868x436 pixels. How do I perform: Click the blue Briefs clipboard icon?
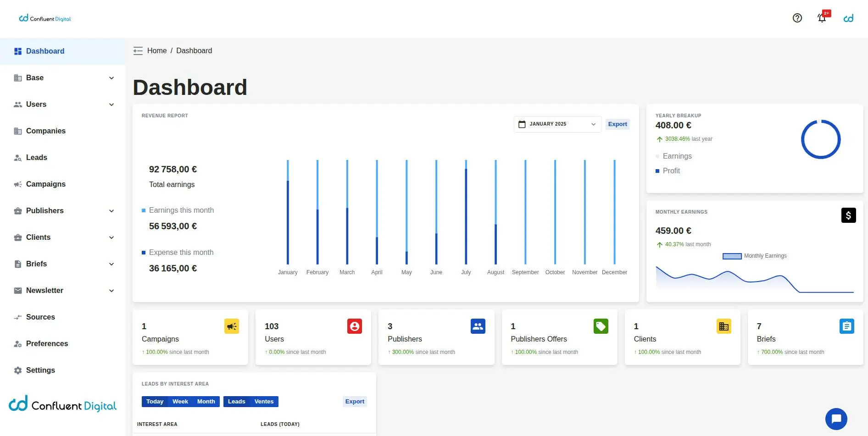846,326
